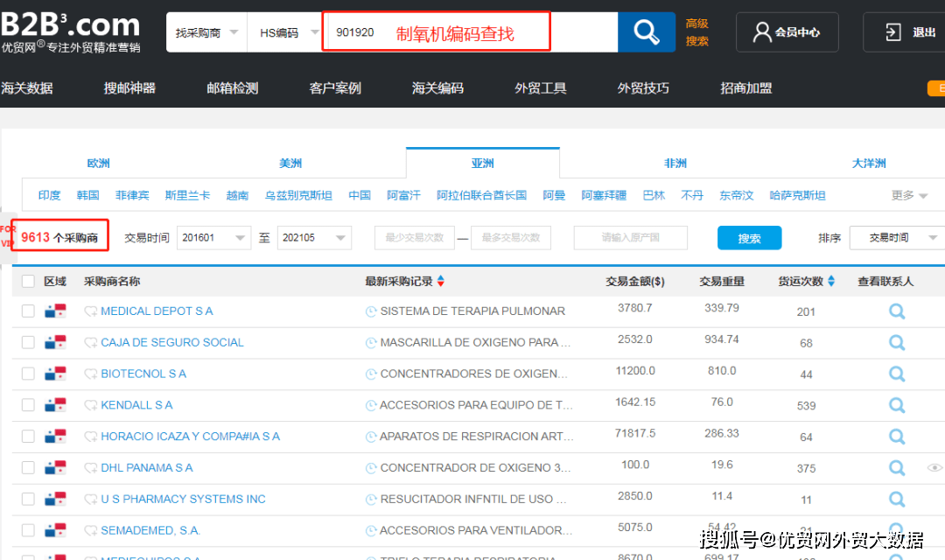
Task: Open 海关编码 in navigation menu
Action: coord(437,88)
